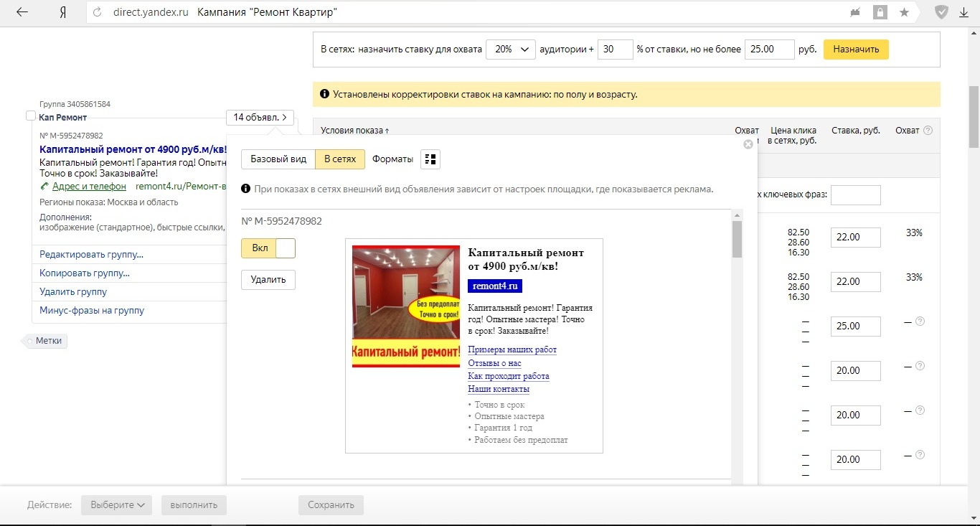The width and height of the screenshot is (980, 526).
Task: Click "Регионы показа: Москва и область" text
Action: [109, 202]
